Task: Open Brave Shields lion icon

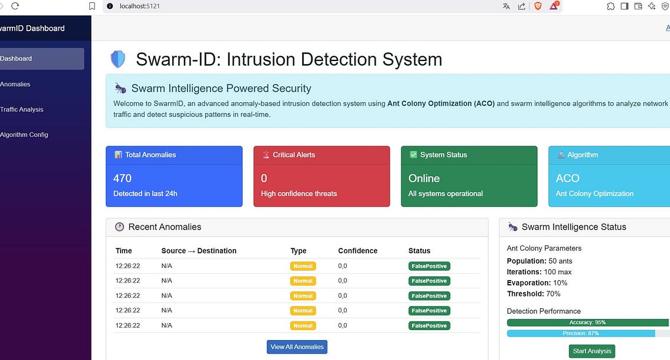Action: tap(538, 6)
